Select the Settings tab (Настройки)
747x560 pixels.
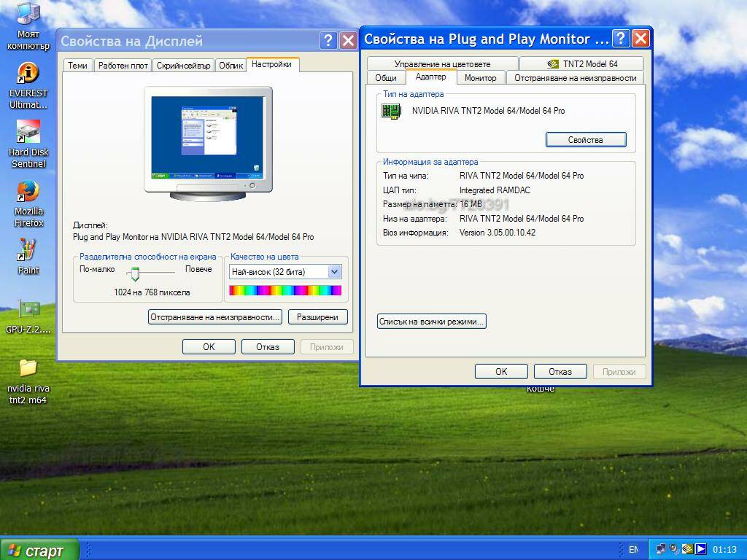point(272,64)
